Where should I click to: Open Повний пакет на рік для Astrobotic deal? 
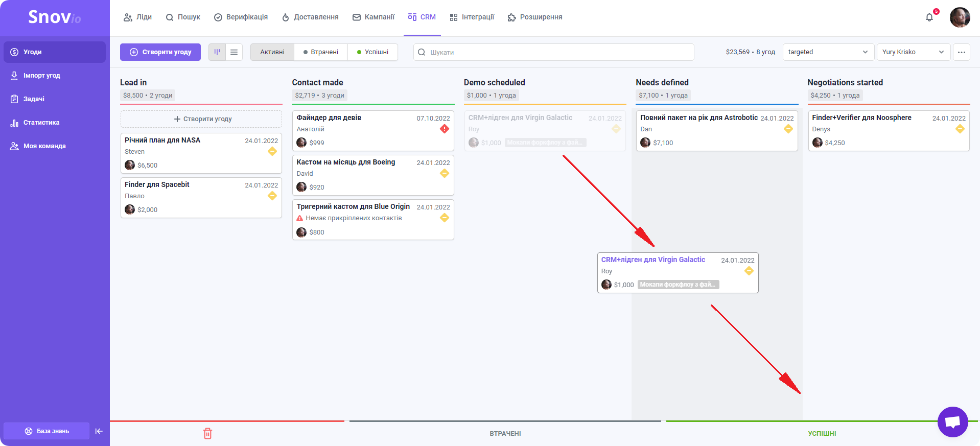pyautogui.click(x=717, y=131)
